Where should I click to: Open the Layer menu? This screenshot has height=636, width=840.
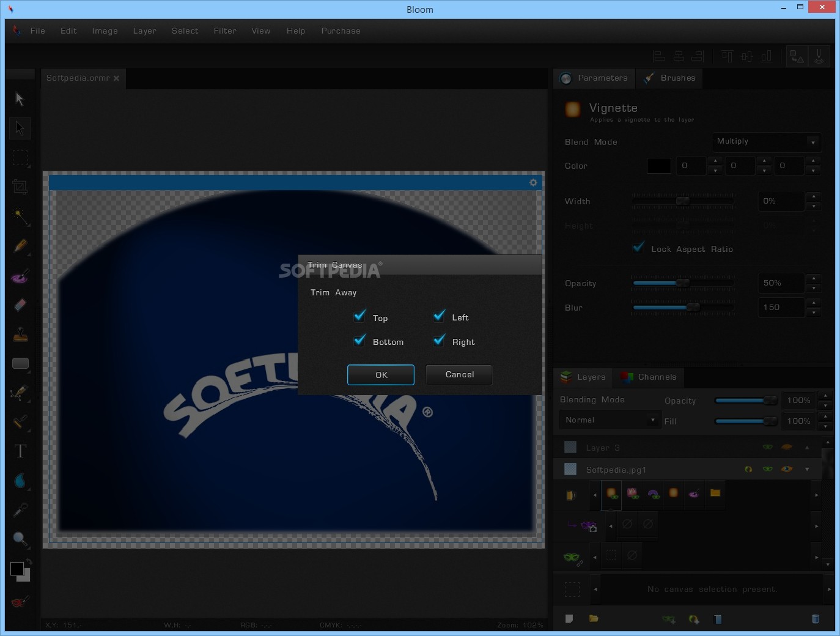click(145, 31)
